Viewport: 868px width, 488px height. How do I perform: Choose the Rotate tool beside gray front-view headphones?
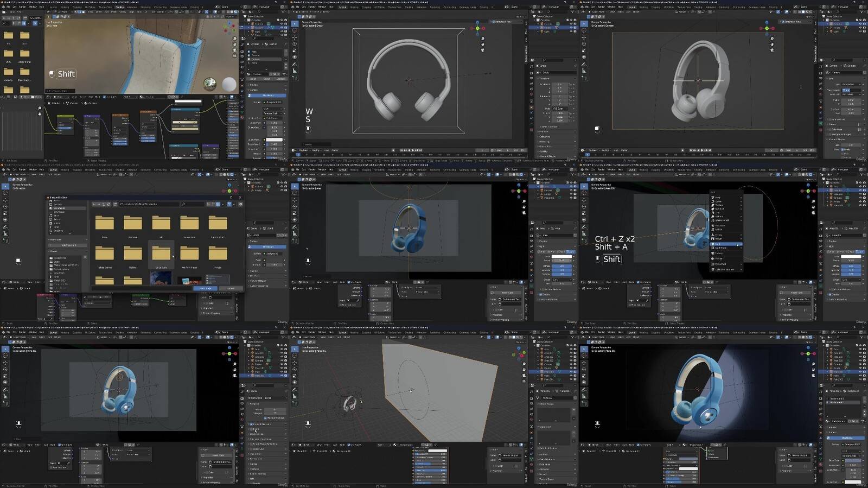point(295,43)
